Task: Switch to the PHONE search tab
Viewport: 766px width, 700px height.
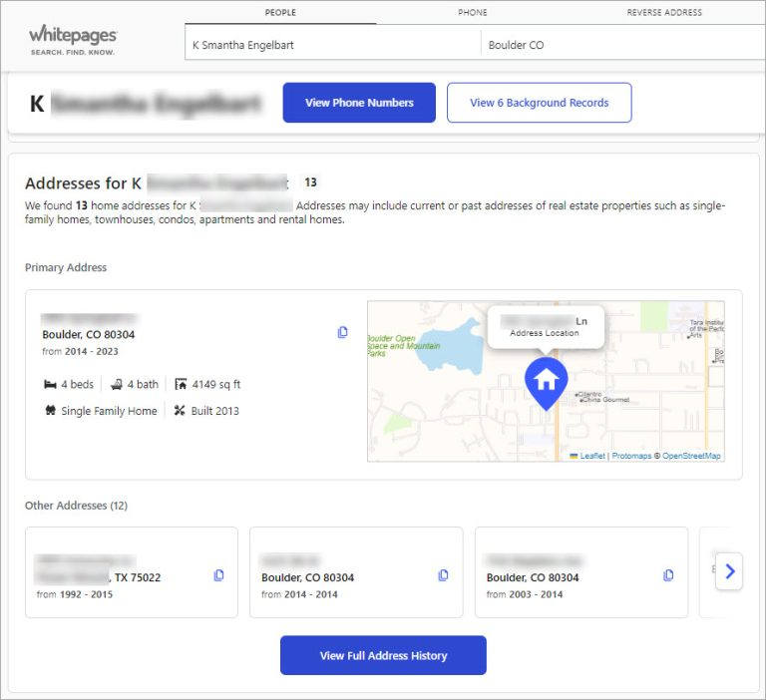Action: click(x=473, y=13)
